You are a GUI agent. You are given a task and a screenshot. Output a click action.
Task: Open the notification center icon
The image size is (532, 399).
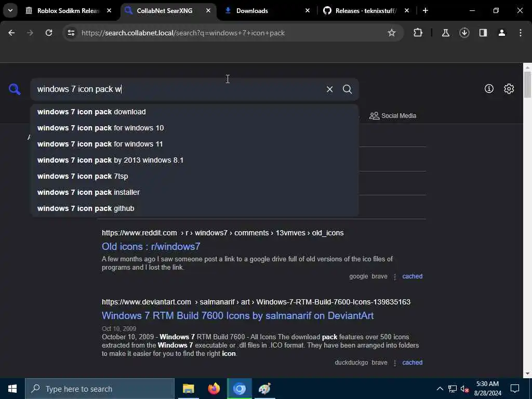pyautogui.click(x=515, y=389)
